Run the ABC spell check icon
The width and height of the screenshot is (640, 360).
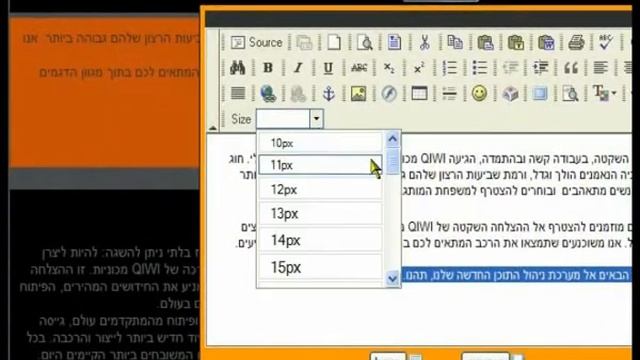point(606,42)
